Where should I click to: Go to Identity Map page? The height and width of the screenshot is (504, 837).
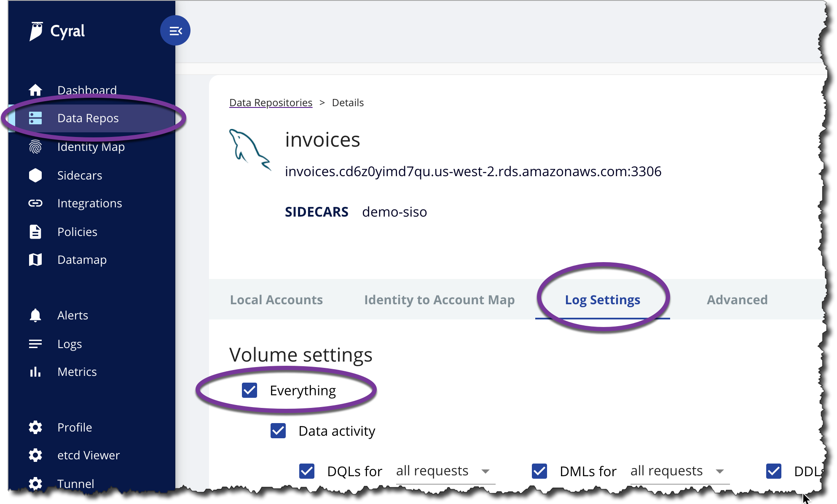pos(91,147)
